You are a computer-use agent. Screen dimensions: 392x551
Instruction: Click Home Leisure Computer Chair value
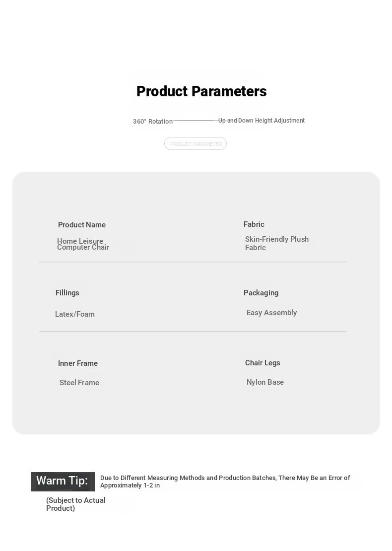[83, 244]
